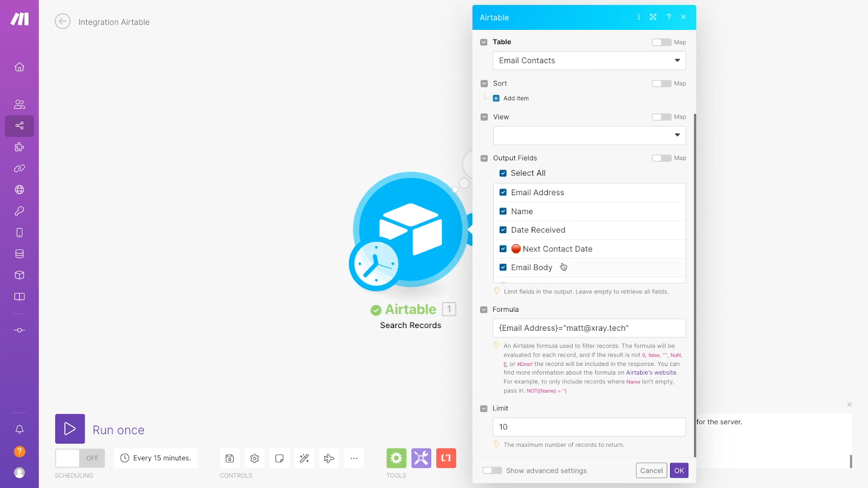Image resolution: width=868 pixels, height=488 pixels.
Task: Expand the Airtable panel to fullscreen
Action: (x=653, y=17)
